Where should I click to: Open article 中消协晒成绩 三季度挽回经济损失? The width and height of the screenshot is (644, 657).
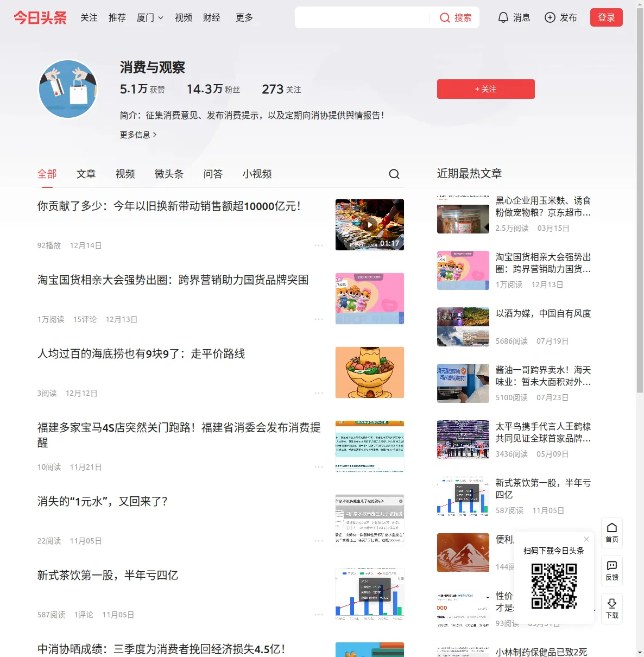(161, 649)
